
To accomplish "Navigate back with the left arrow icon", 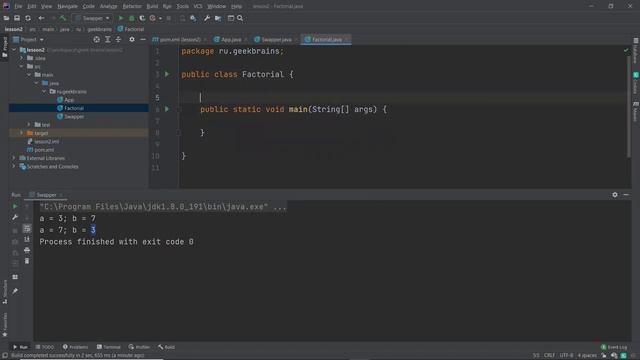I will (41, 18).
